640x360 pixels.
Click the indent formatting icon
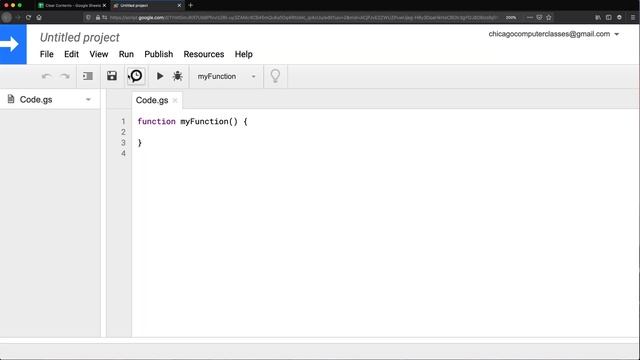[x=88, y=76]
